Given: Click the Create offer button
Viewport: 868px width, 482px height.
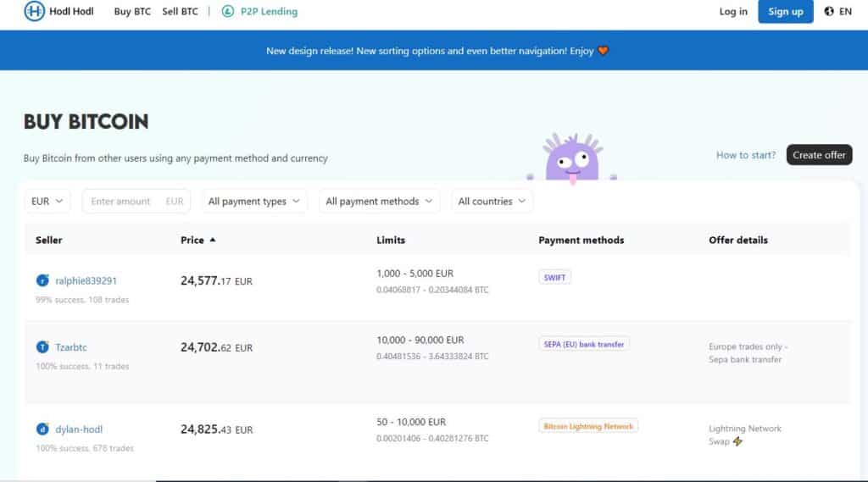Looking at the screenshot, I should [x=820, y=155].
